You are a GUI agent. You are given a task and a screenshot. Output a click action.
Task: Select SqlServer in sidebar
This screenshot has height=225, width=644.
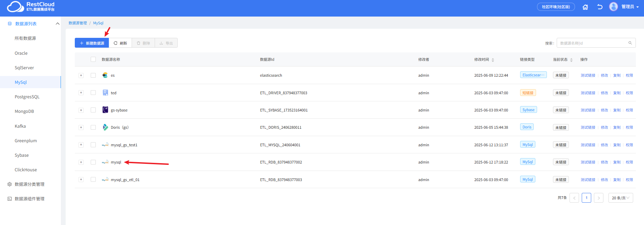click(x=24, y=68)
